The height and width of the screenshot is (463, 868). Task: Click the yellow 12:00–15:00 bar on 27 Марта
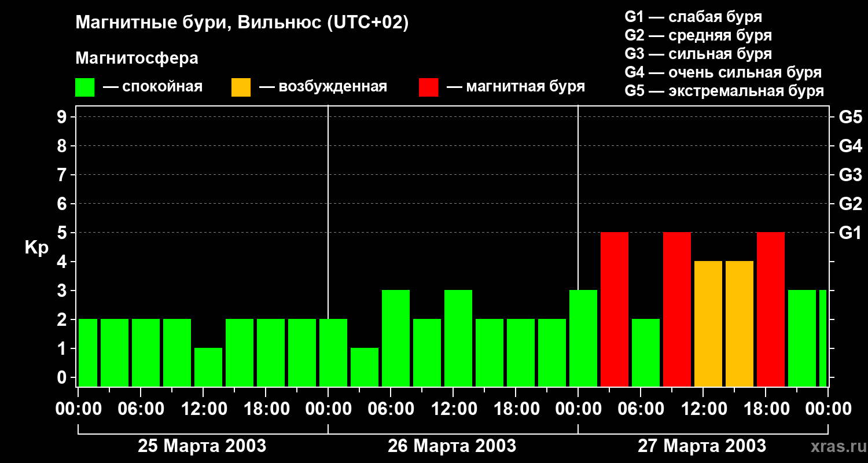[x=708, y=324]
